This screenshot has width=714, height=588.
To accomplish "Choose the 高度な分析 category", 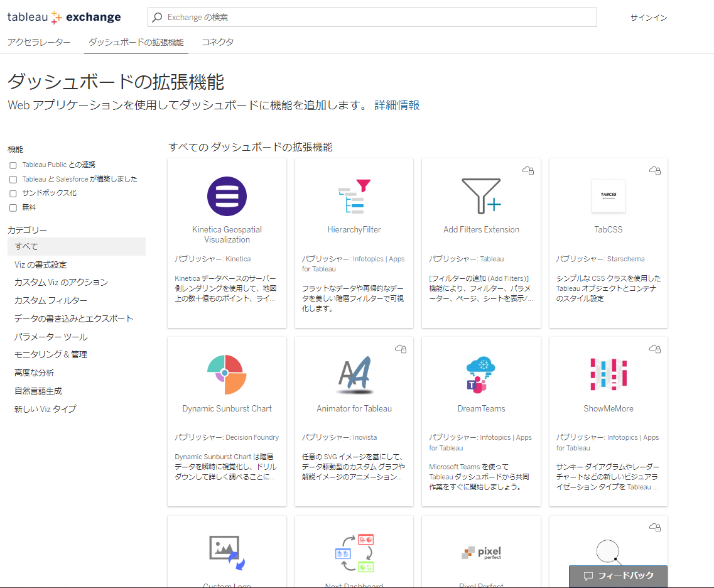I will coord(35,373).
